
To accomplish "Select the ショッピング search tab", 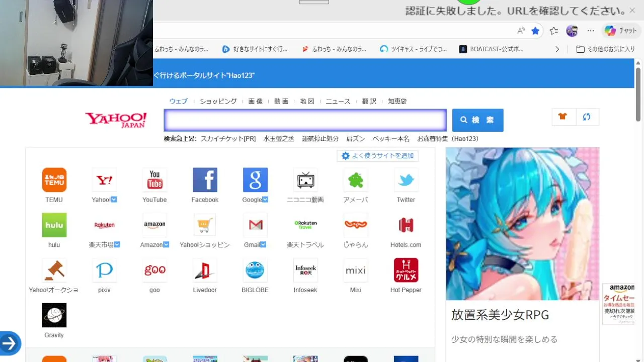I will (x=218, y=101).
